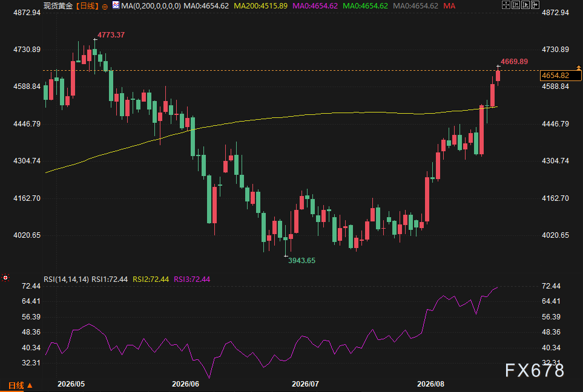This screenshot has height=392, width=583.
Task: Click the RSI1:72.44 value label
Action: coord(110,279)
